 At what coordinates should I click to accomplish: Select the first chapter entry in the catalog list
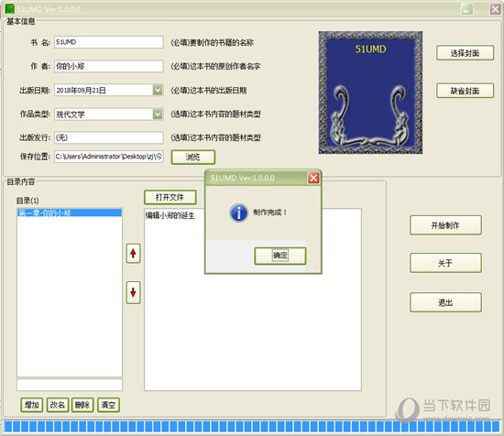70,213
